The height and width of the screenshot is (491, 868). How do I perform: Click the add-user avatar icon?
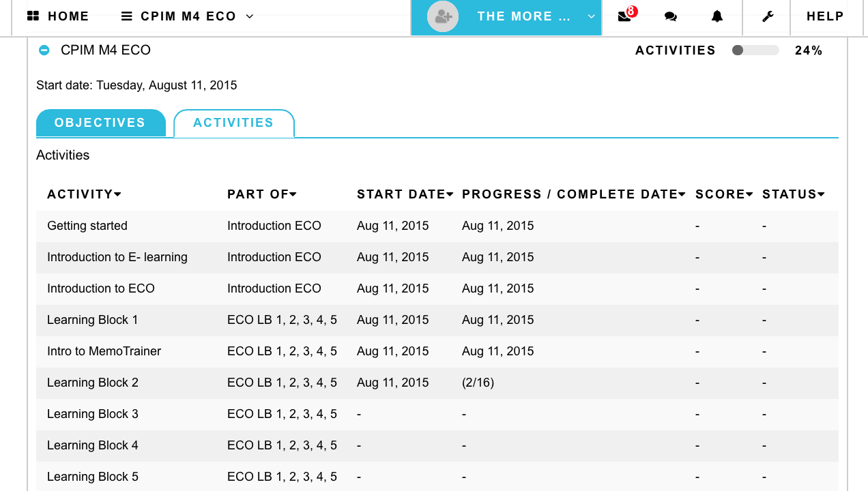[x=443, y=16]
